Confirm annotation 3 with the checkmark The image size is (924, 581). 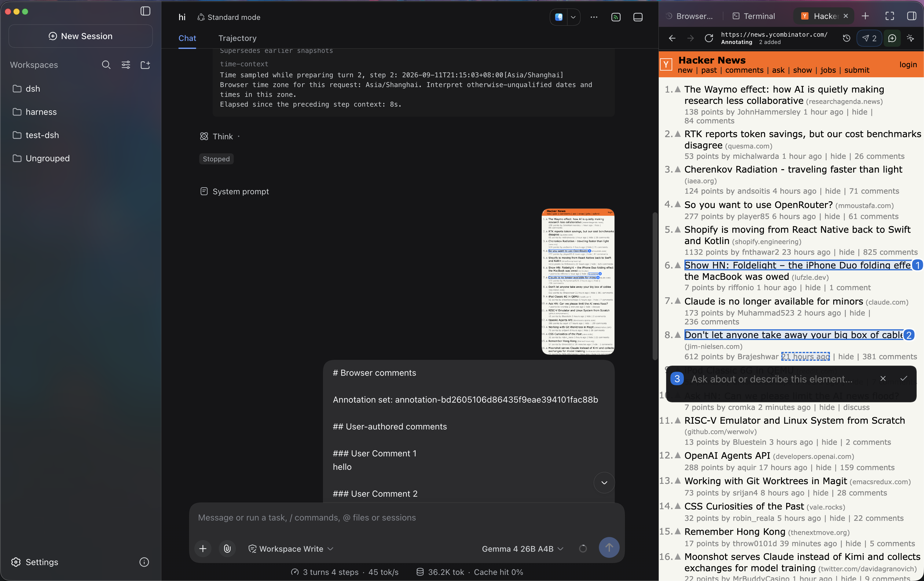(903, 378)
